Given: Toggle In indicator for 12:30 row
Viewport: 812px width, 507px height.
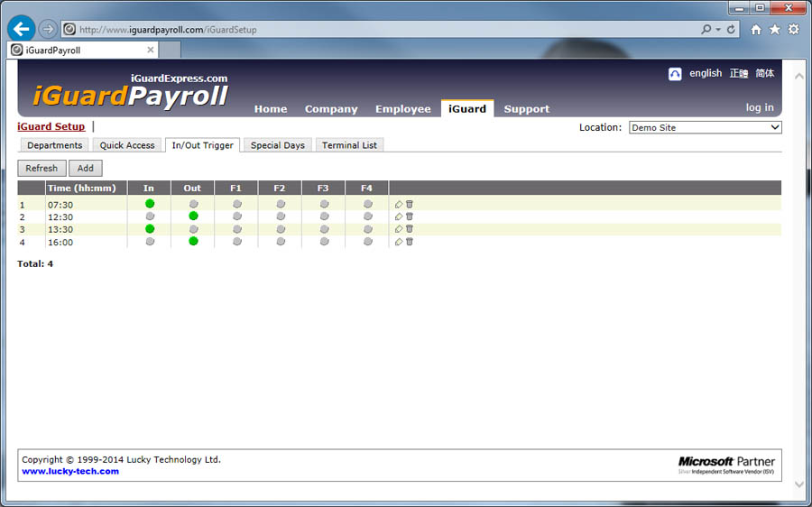Looking at the screenshot, I should [x=150, y=216].
